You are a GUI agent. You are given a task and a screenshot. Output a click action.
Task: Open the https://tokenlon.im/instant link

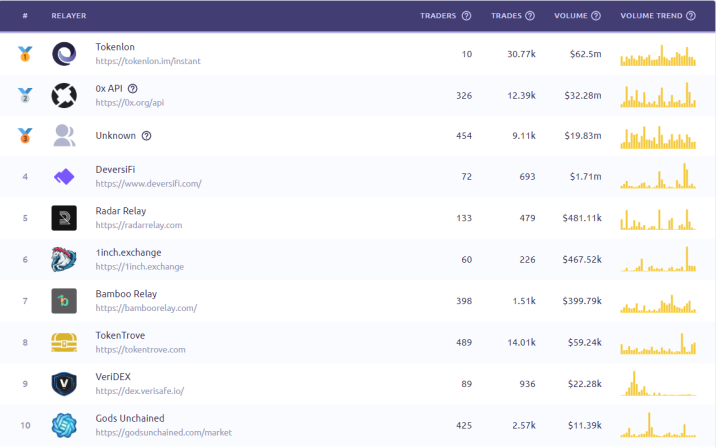[x=148, y=61]
